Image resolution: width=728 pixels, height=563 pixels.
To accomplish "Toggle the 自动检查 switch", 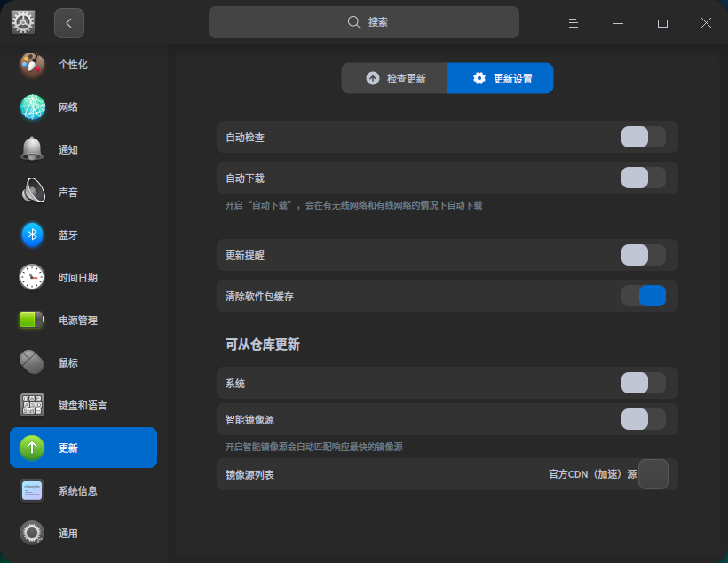I will 644,137.
